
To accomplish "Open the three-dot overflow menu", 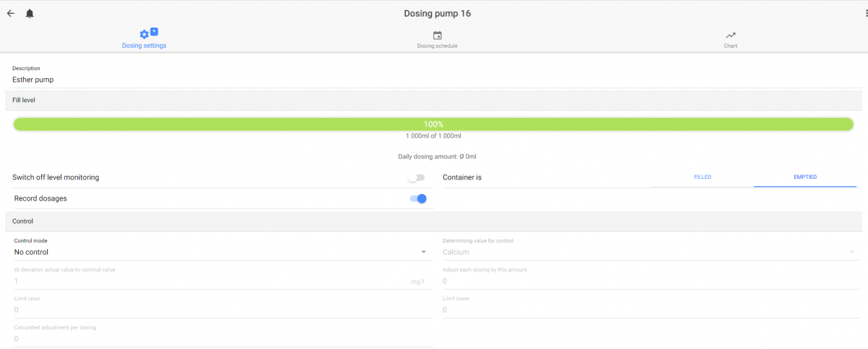I will point(865,14).
